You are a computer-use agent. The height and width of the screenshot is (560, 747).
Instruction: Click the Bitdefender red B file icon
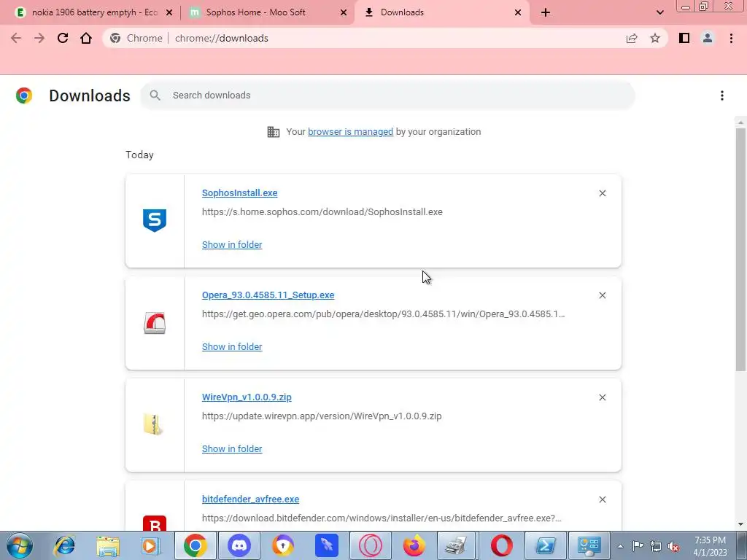pyautogui.click(x=155, y=523)
